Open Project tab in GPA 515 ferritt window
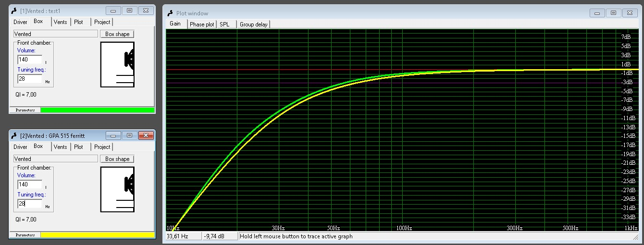The width and height of the screenshot is (644, 245). click(102, 147)
